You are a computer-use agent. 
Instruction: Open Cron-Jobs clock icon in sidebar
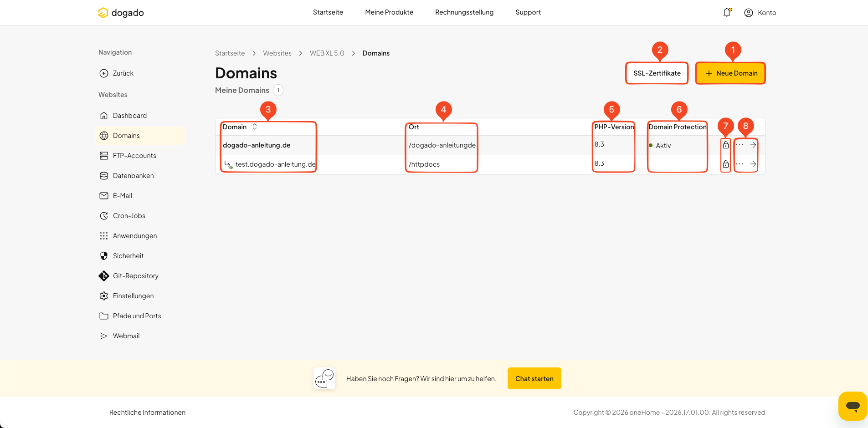[x=104, y=216]
